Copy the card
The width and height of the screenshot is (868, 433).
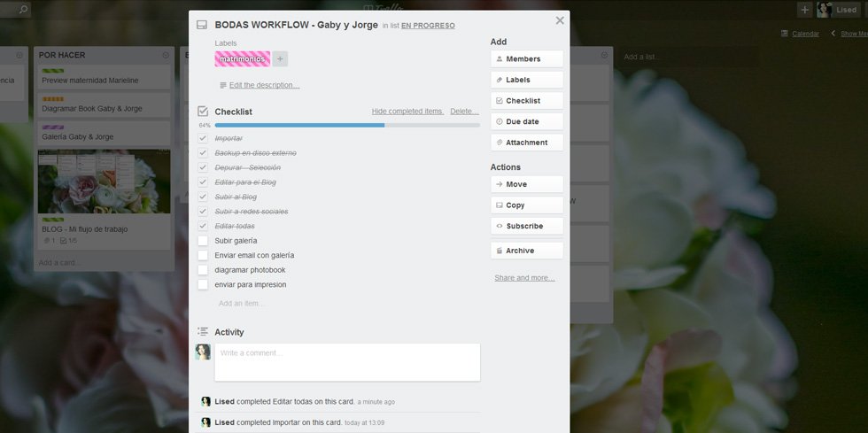(526, 205)
